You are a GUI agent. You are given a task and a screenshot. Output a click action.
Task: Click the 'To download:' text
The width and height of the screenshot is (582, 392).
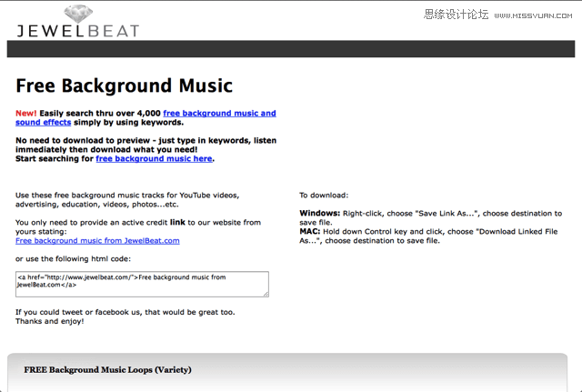click(324, 196)
